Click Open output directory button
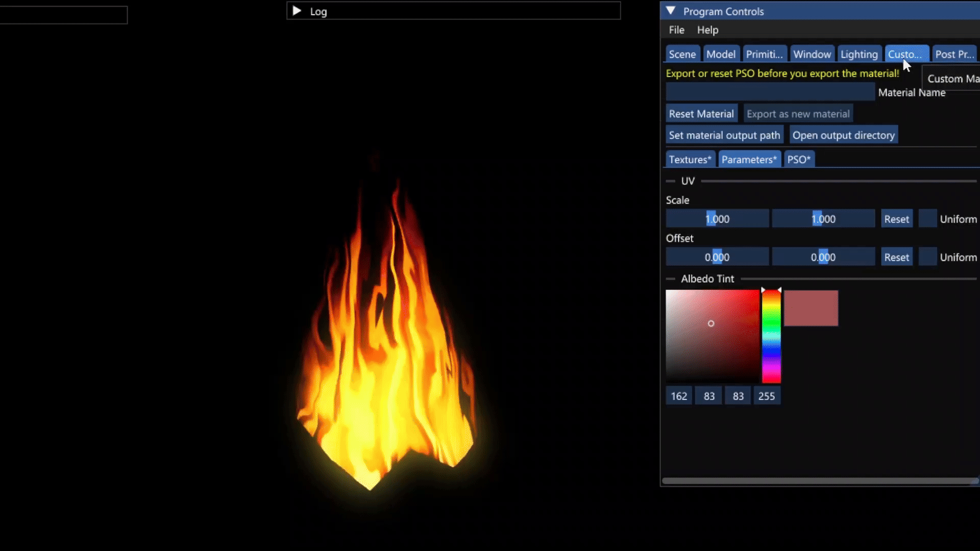Viewport: 980px width, 551px height. [843, 135]
